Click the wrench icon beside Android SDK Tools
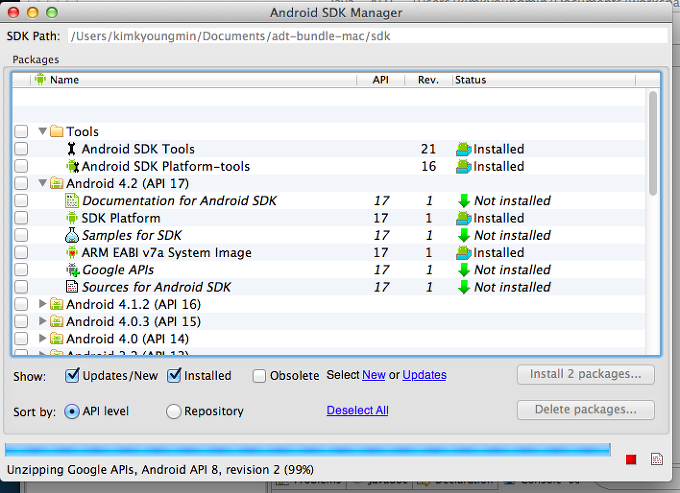The height and width of the screenshot is (493, 680). click(x=72, y=149)
